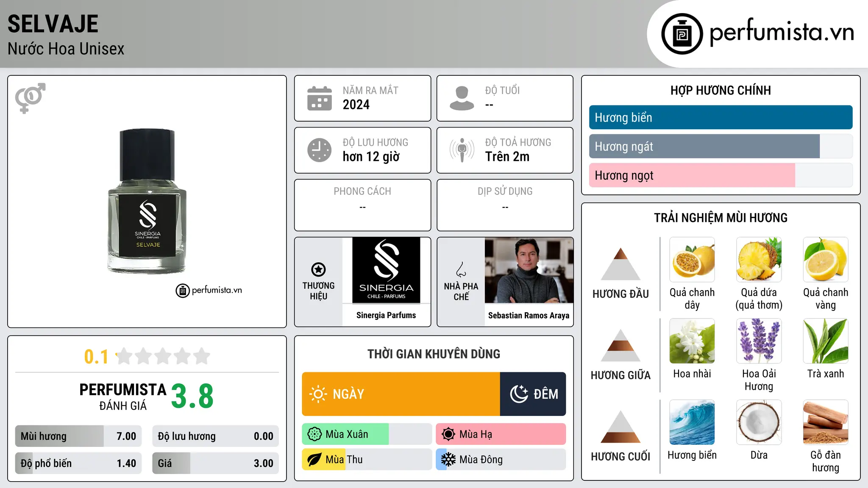Open the Selvaje bottle product image
The height and width of the screenshot is (488, 868).
(x=147, y=201)
